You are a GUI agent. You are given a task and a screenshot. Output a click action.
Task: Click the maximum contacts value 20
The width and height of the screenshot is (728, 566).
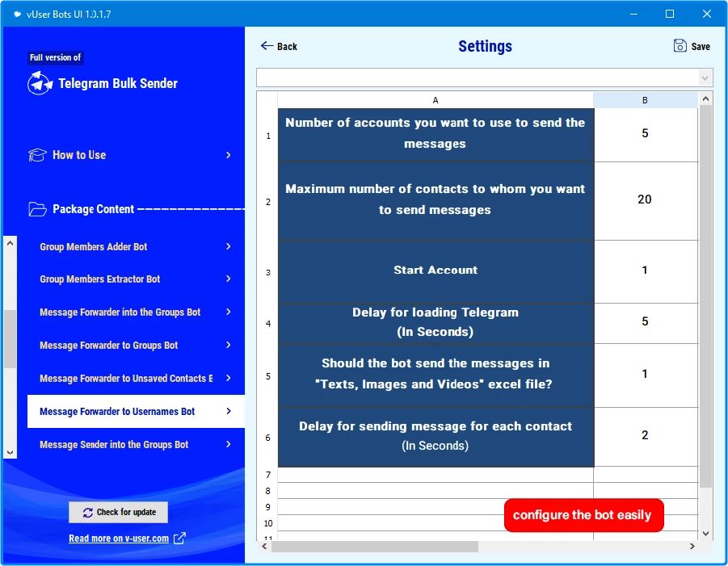click(x=646, y=201)
